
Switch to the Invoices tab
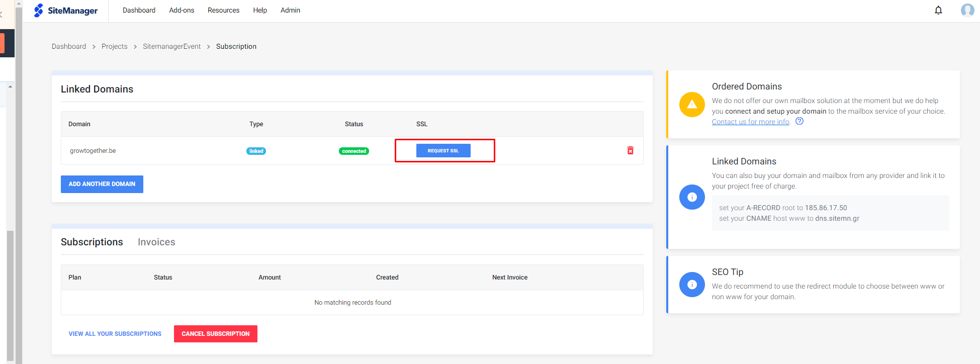156,242
